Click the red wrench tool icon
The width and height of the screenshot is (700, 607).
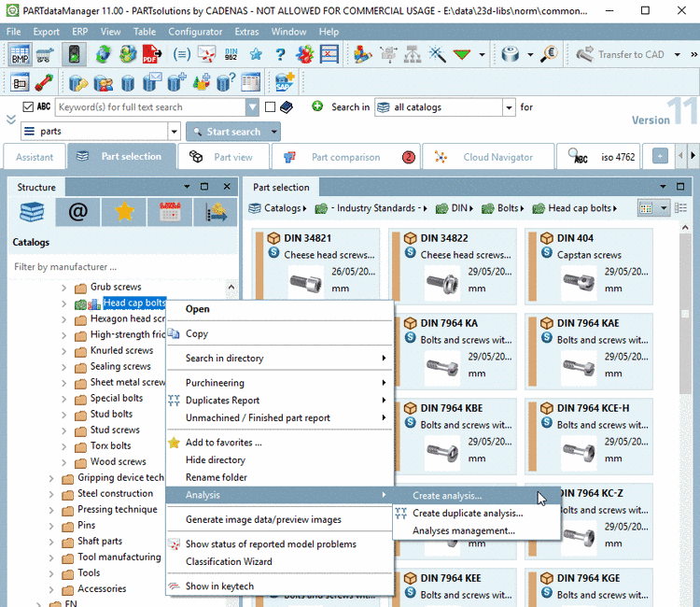click(x=44, y=82)
